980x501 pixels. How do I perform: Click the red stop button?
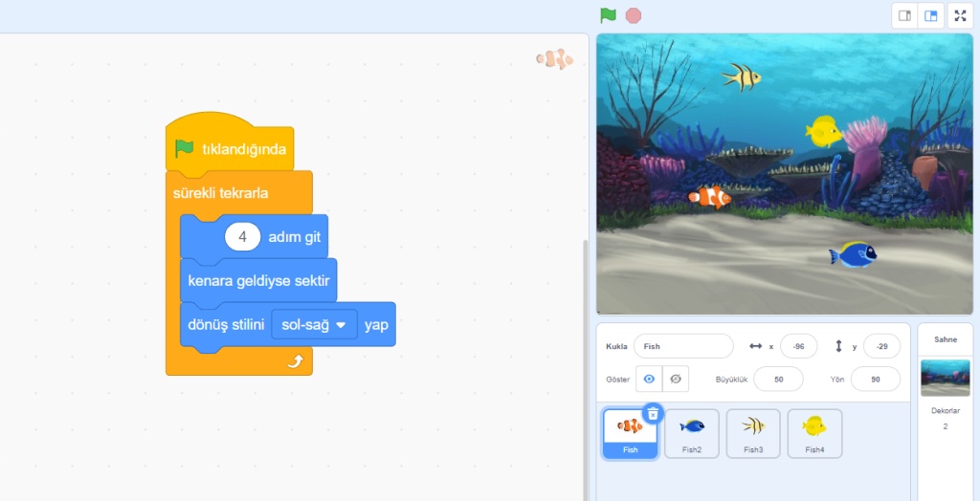[634, 15]
